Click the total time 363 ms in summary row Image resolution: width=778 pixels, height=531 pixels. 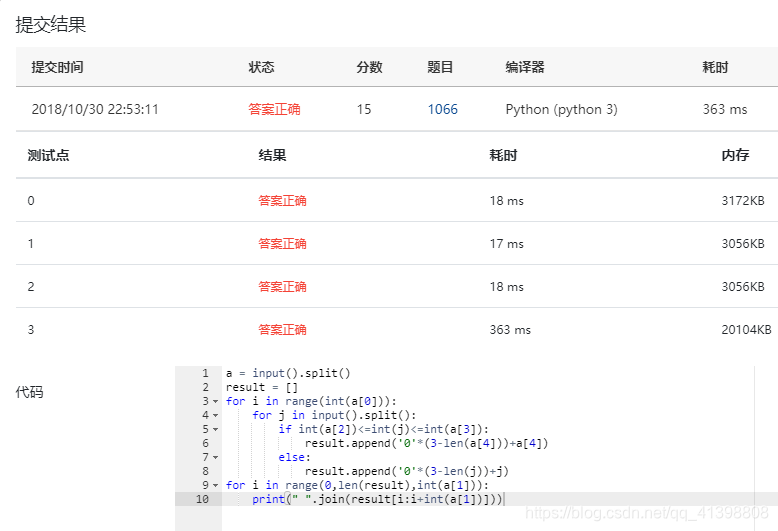pos(725,109)
